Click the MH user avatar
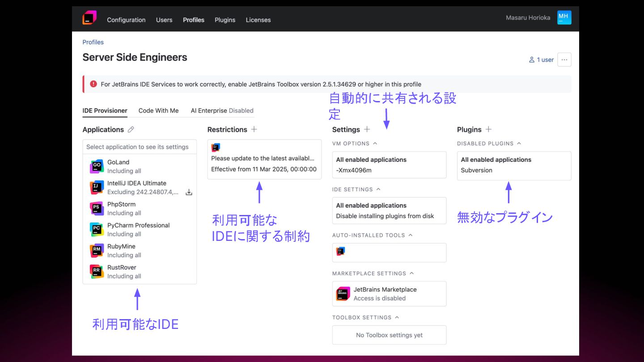This screenshot has height=362, width=644. pyautogui.click(x=564, y=17)
